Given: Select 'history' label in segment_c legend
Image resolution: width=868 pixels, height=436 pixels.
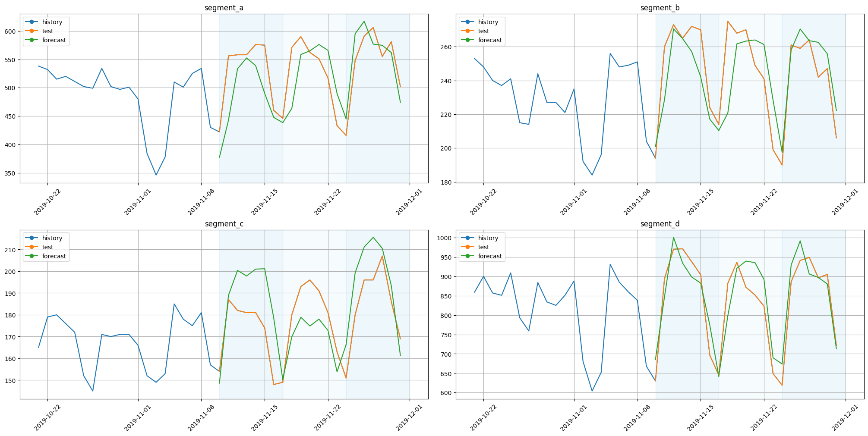Looking at the screenshot, I should [x=52, y=238].
